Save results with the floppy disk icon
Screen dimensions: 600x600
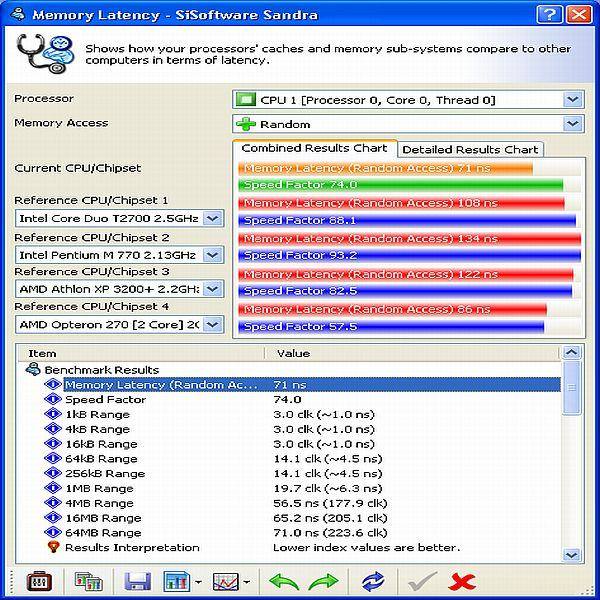[x=137, y=582]
